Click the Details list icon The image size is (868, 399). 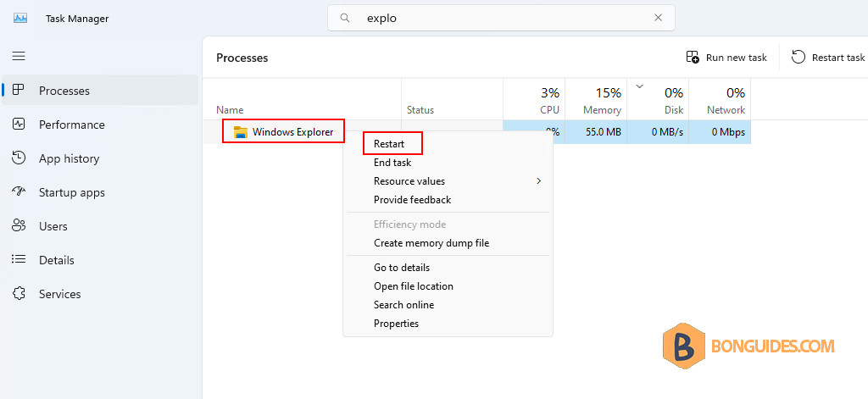pyautogui.click(x=19, y=259)
